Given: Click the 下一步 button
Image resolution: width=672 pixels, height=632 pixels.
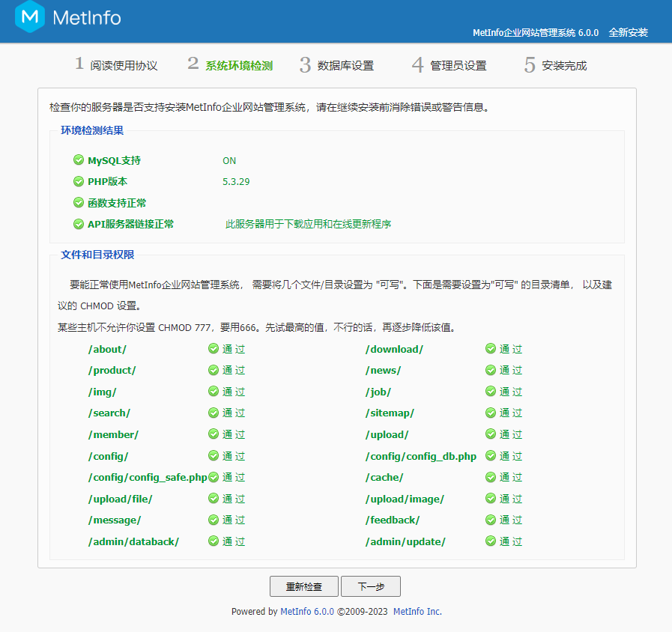Looking at the screenshot, I should [371, 586].
